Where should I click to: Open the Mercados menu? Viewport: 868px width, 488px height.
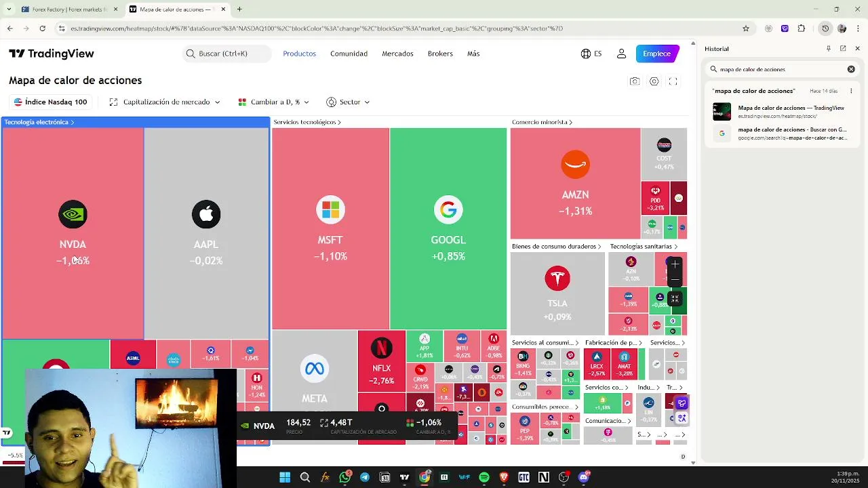(x=397, y=54)
